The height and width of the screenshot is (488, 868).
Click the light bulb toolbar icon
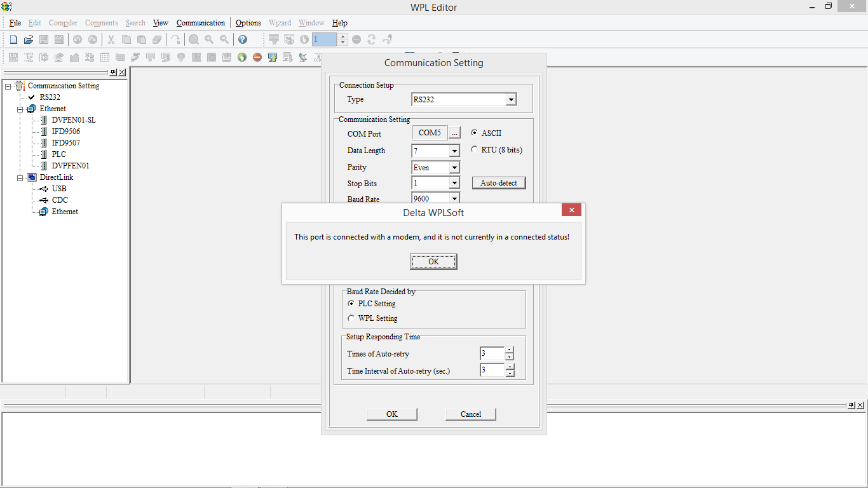[x=181, y=57]
